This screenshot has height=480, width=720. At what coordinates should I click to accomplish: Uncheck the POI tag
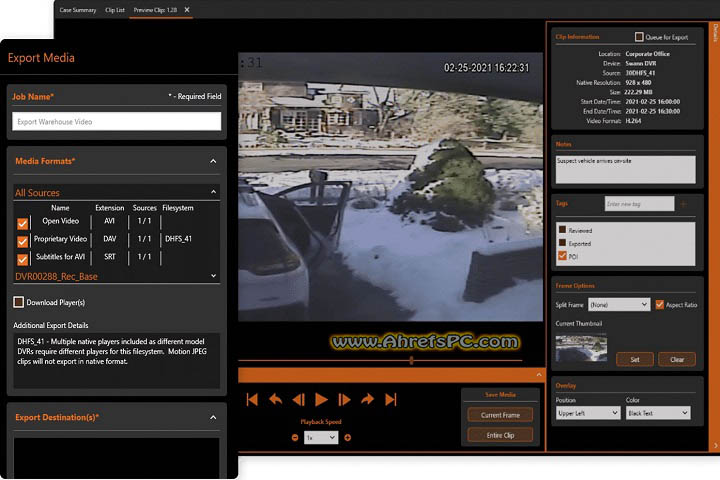[562, 256]
